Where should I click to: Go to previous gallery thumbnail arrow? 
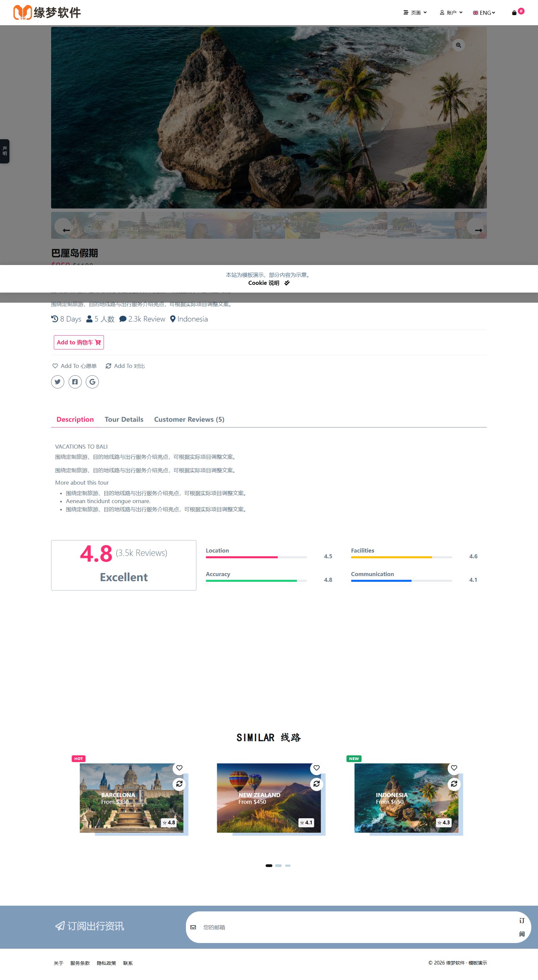coord(66,230)
